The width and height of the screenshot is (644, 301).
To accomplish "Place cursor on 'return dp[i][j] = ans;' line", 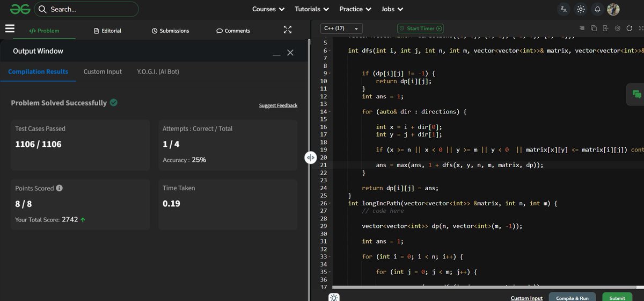I will [400, 188].
